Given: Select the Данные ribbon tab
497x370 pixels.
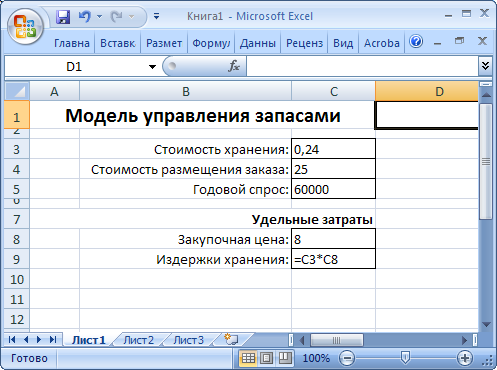Looking at the screenshot, I should click(x=258, y=43).
